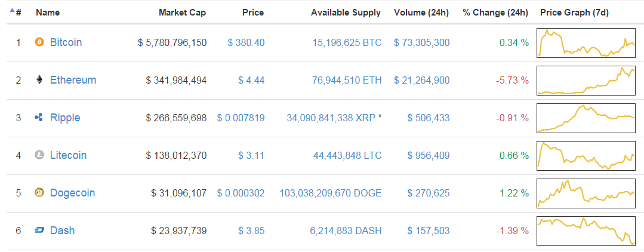The image size is (644, 252).
Task: Click the Ripple logo icon
Action: click(x=40, y=118)
